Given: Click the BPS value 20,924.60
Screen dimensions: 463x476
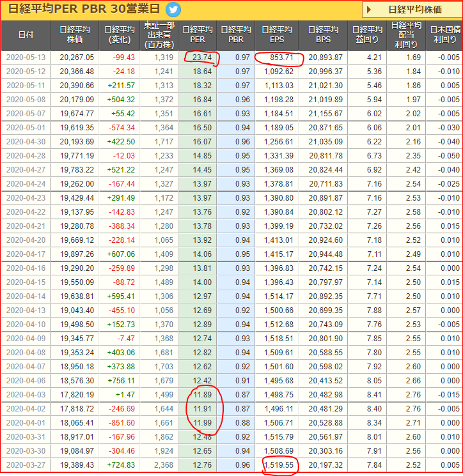Looking at the screenshot, I should 326,240.
